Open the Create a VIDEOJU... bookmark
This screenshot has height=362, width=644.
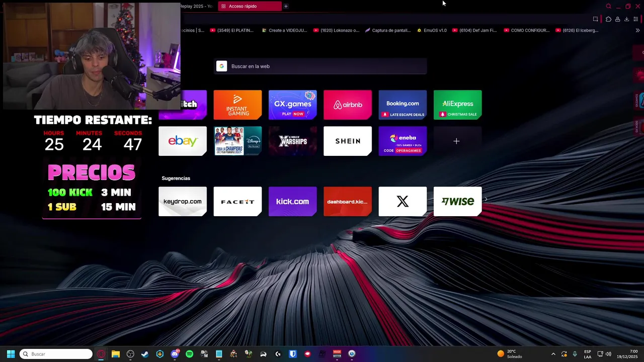pos(284,30)
